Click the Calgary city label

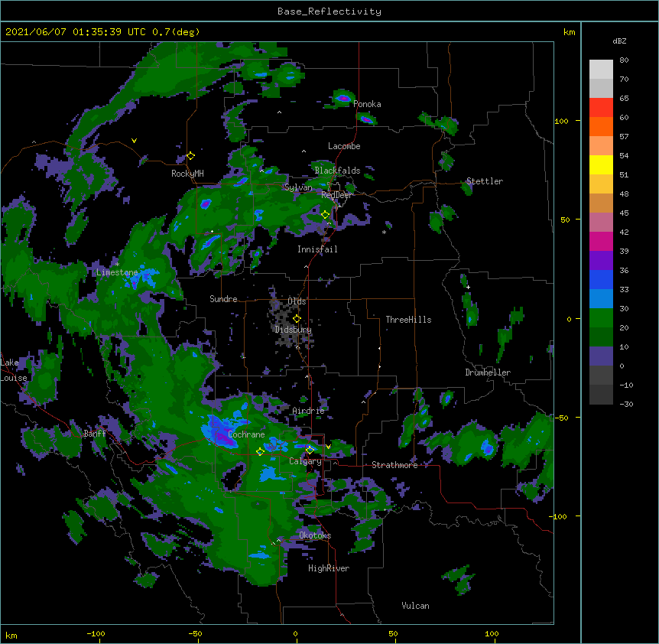tap(305, 461)
